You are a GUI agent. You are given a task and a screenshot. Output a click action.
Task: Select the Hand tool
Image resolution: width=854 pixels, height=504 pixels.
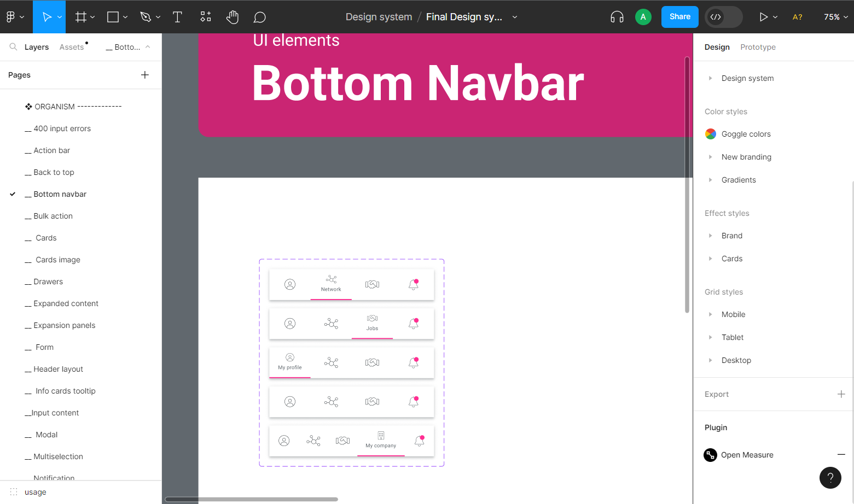pos(233,17)
